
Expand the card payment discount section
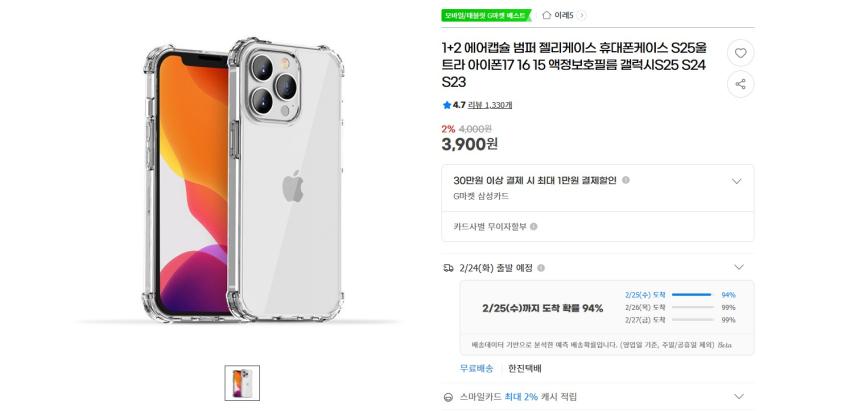pos(737,181)
